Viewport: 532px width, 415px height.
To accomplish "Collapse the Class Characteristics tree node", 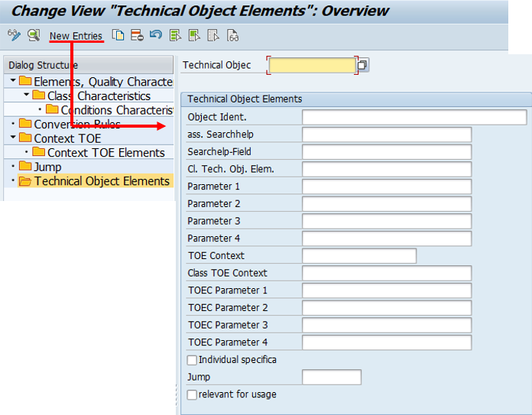I will coord(27,96).
